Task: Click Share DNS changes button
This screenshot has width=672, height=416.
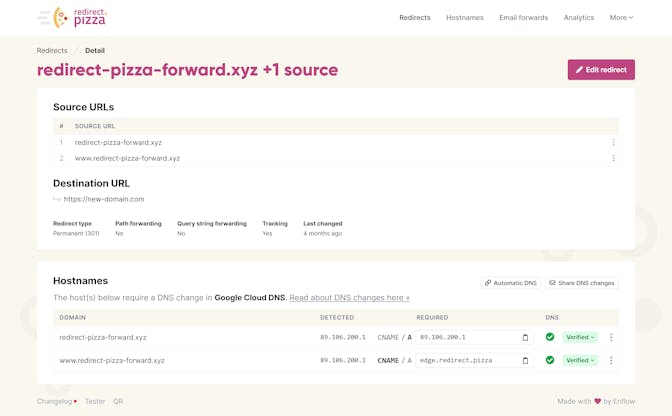Action: [x=581, y=283]
